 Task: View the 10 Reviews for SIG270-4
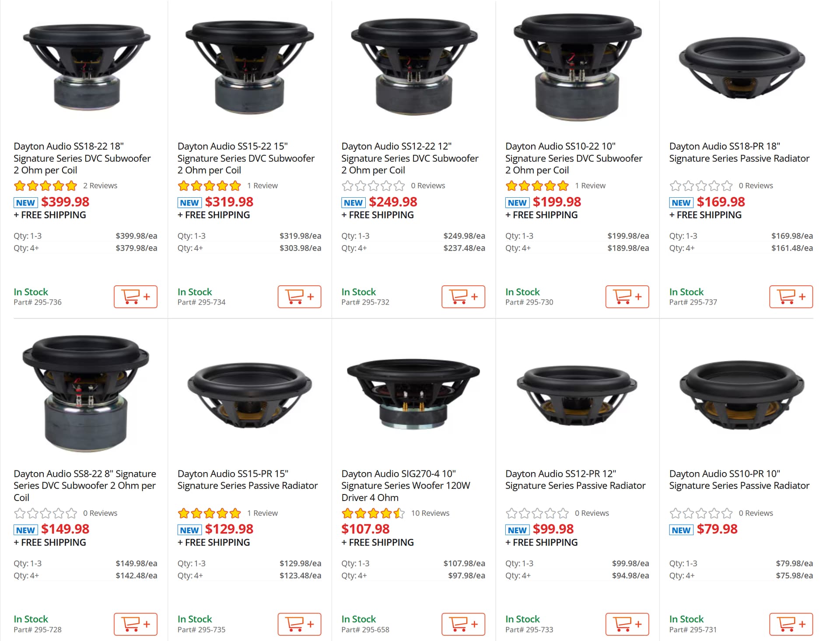(430, 513)
